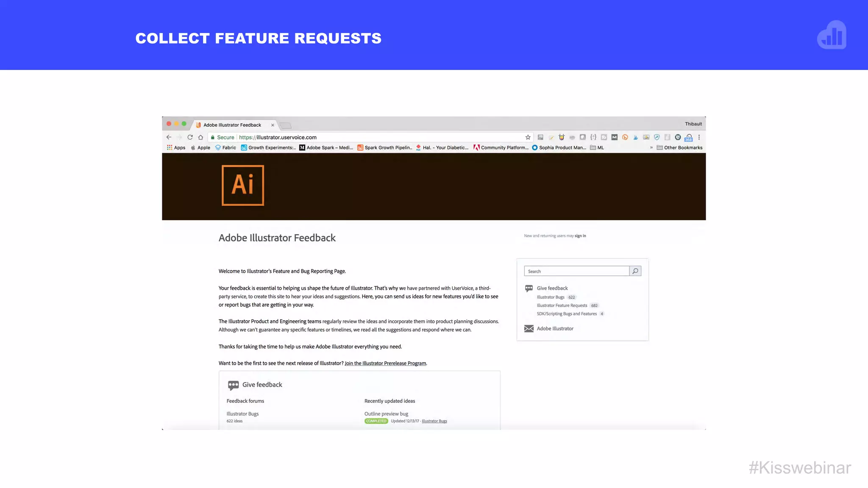Click the Adobe Illustrator contact link
The height and width of the screenshot is (488, 868).
pyautogui.click(x=555, y=329)
